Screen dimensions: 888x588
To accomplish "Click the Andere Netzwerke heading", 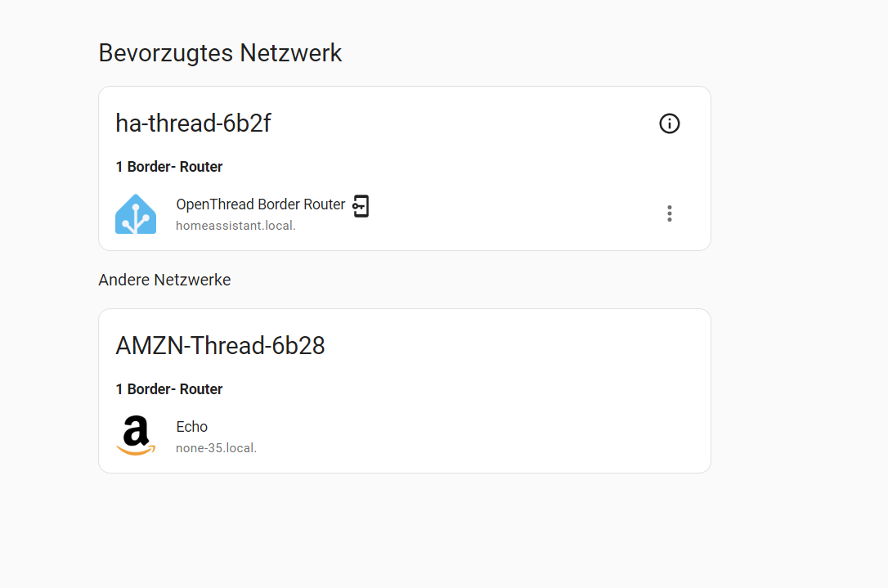I will click(x=165, y=280).
